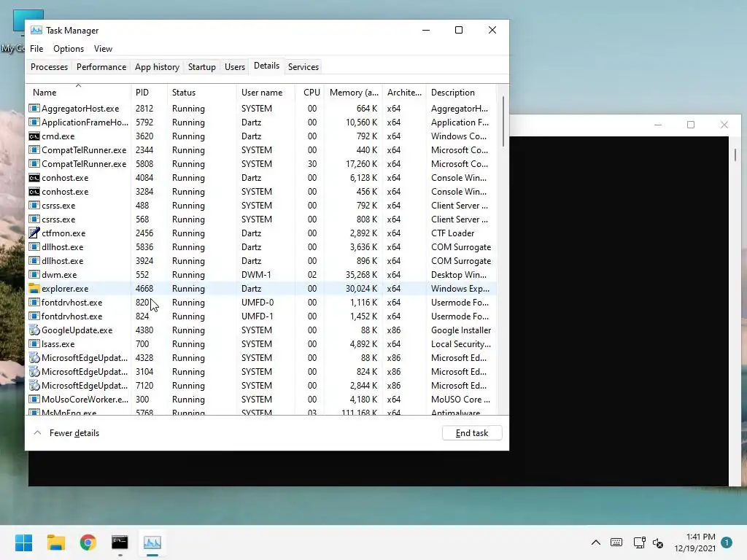Open the Windows Start menu
The image size is (747, 560).
click(x=23, y=542)
